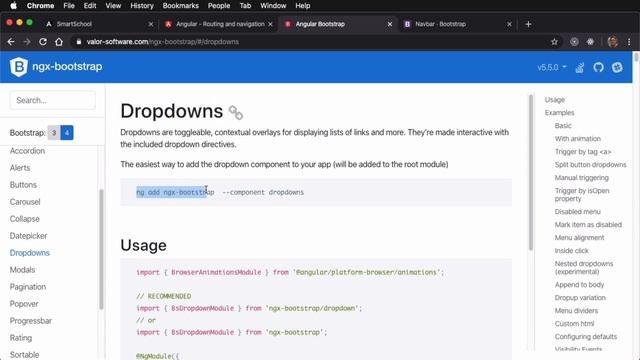The image size is (640, 360).
Task: Open the Alerts component page
Action: tap(20, 168)
